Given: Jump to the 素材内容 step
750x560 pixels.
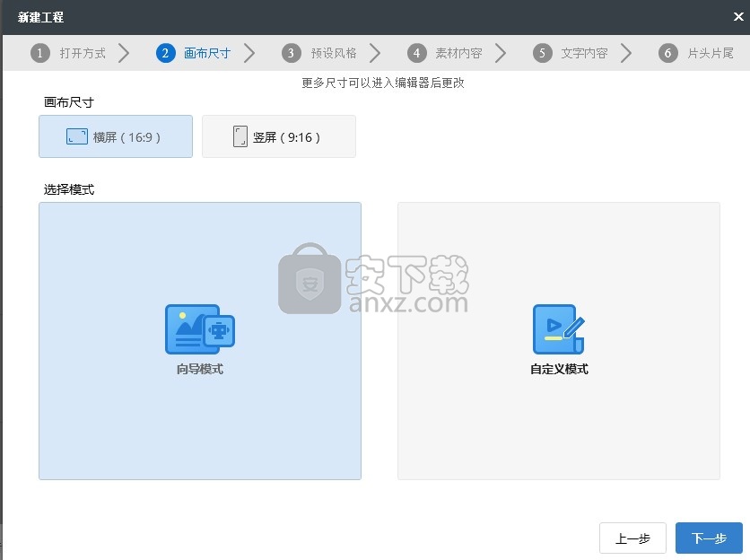Looking at the screenshot, I should point(458,53).
